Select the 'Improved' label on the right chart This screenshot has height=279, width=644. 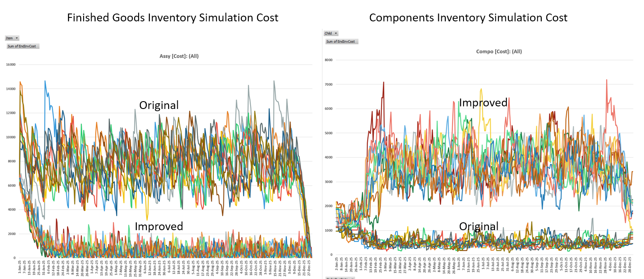click(483, 103)
